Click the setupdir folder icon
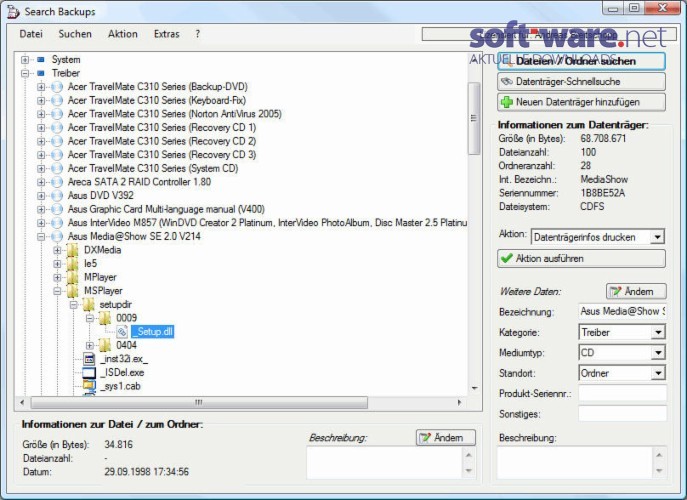Screen dimensions: 687x500 click(x=89, y=305)
